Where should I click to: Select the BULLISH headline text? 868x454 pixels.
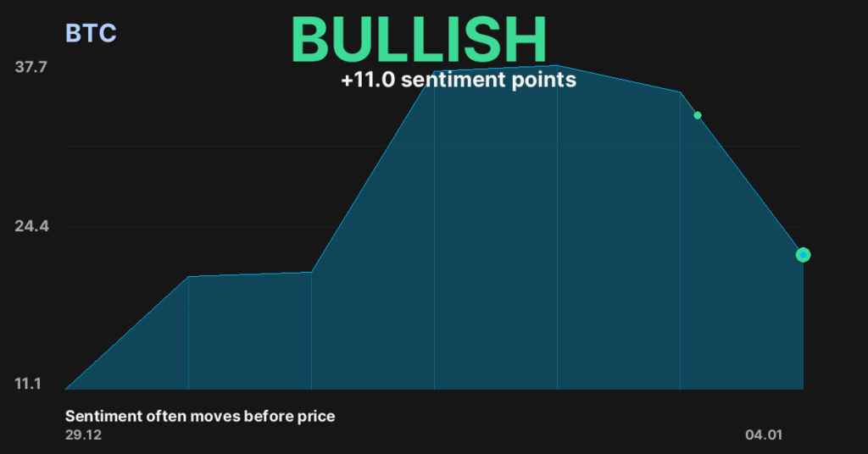click(x=419, y=40)
